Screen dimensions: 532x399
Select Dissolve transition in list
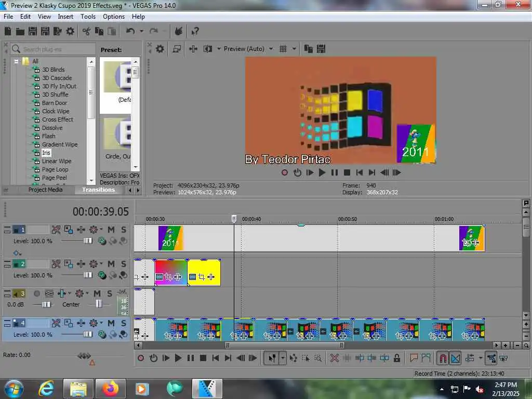tap(52, 128)
